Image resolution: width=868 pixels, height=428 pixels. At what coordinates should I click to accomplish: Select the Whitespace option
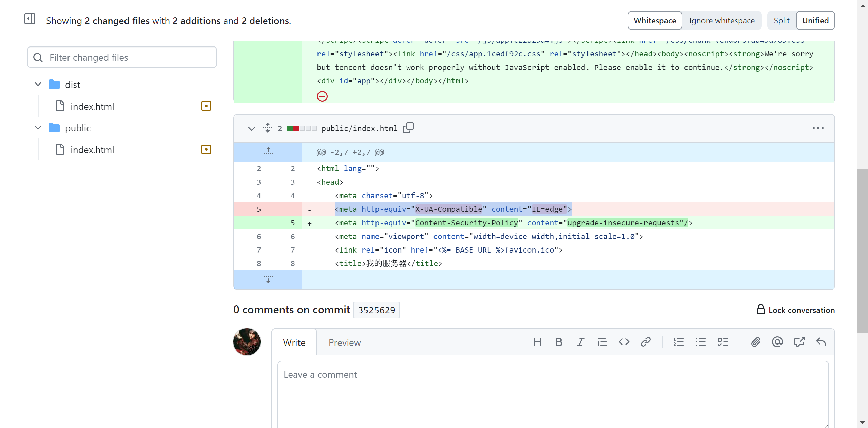pos(655,21)
